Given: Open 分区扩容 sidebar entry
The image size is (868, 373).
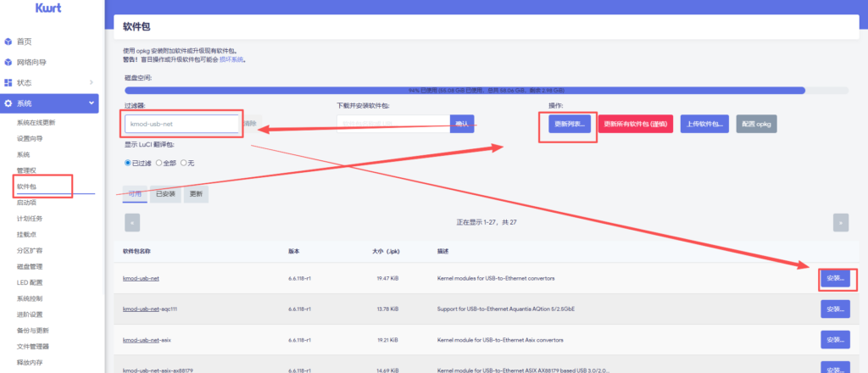Looking at the screenshot, I should pos(30,251).
